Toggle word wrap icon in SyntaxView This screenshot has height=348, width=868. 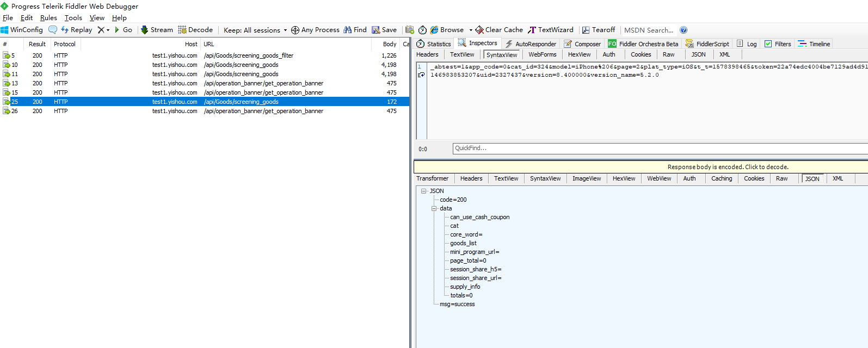pyautogui.click(x=421, y=75)
